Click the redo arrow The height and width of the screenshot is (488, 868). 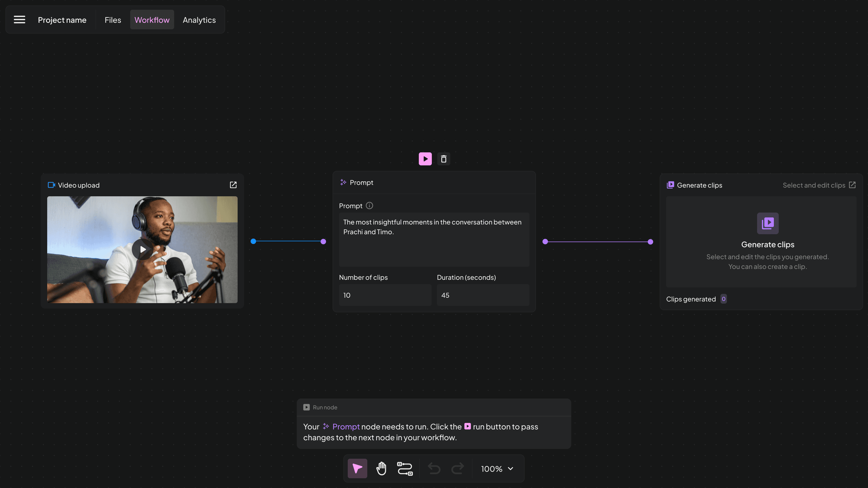(458, 468)
